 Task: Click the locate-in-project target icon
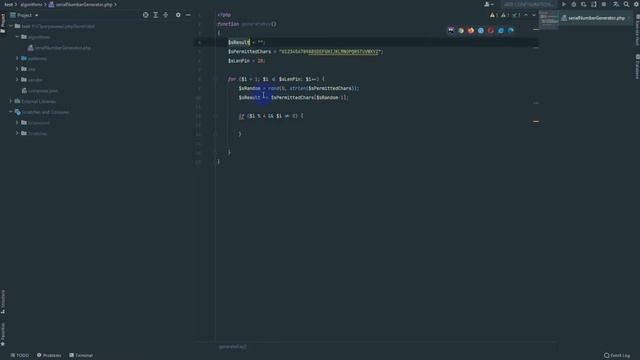pos(146,15)
